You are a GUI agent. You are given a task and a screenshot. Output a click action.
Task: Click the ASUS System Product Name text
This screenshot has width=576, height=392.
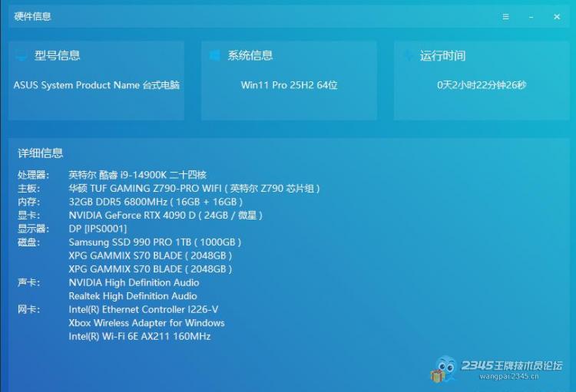(96, 85)
